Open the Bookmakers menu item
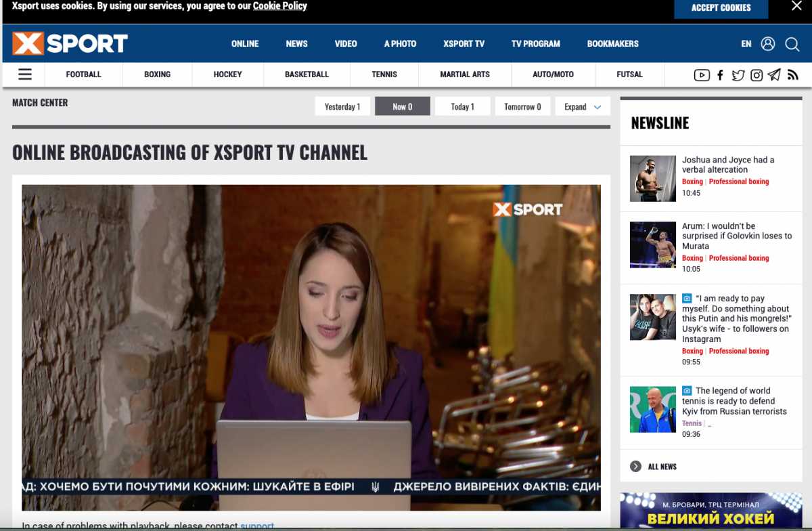The image size is (812, 531). tap(613, 43)
